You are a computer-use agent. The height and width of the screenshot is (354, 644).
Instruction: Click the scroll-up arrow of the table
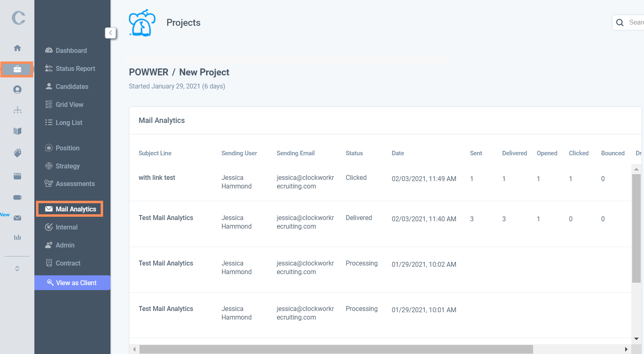pos(636,169)
